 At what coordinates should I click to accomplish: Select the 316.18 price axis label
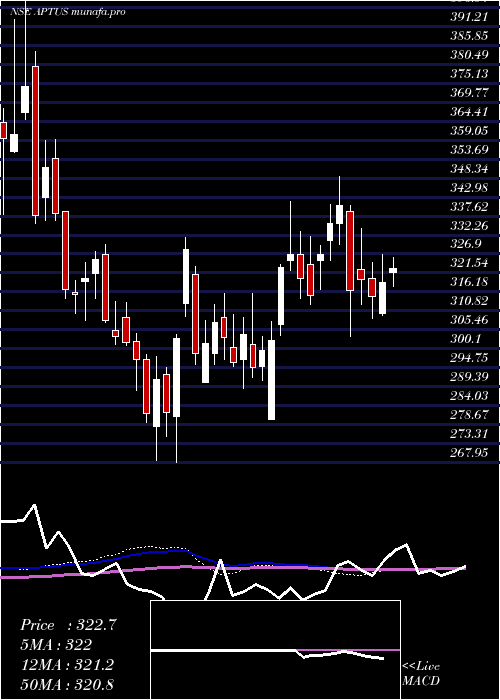click(469, 282)
